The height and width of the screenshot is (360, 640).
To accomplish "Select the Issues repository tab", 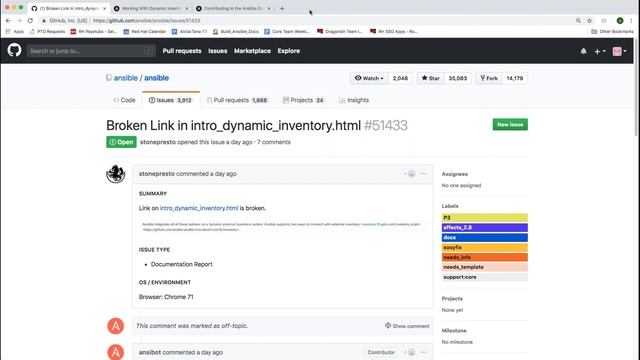I will point(171,100).
